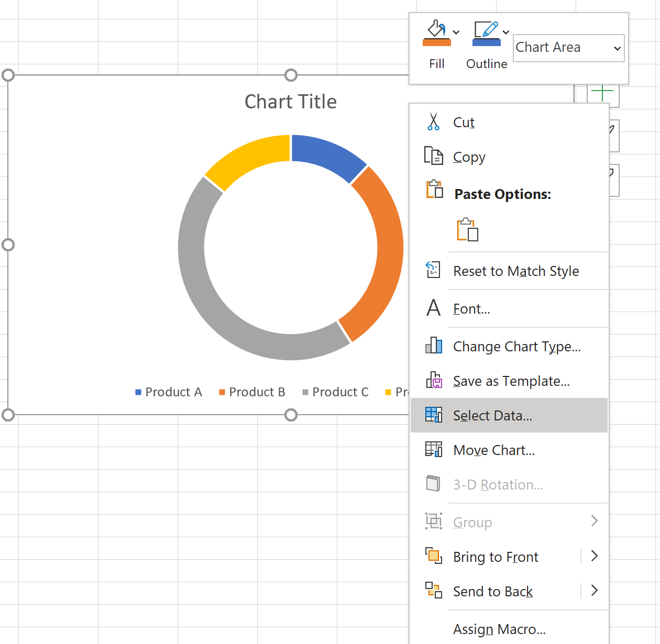Expand the Group submenu arrow
The width and height of the screenshot is (660, 644).
click(595, 521)
